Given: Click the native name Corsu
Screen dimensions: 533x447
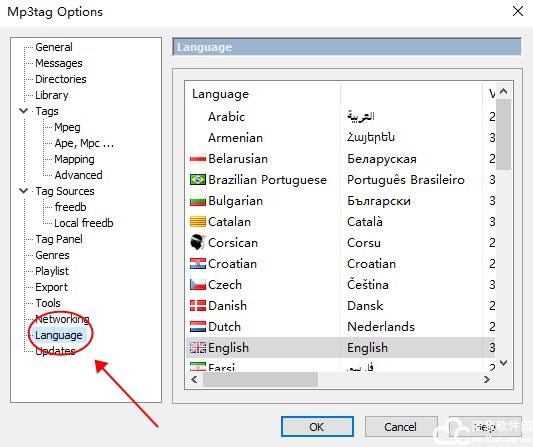Looking at the screenshot, I should [x=364, y=243].
